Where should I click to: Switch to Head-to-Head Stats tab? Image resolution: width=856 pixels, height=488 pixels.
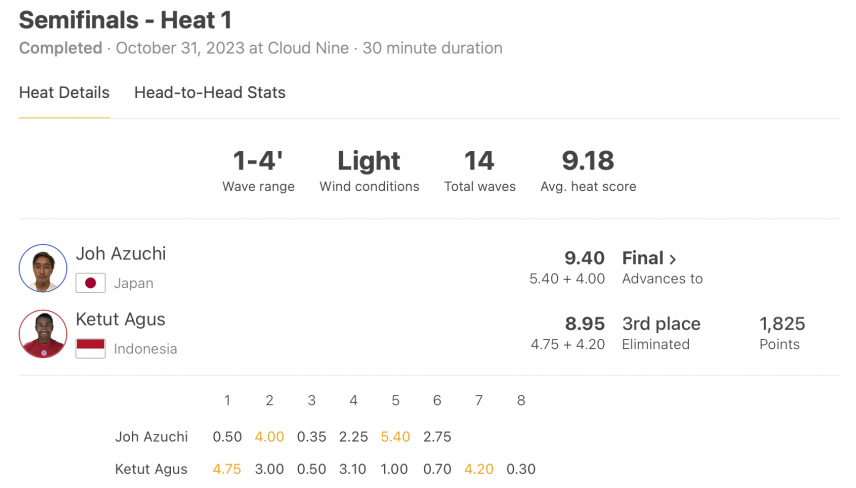[210, 93]
